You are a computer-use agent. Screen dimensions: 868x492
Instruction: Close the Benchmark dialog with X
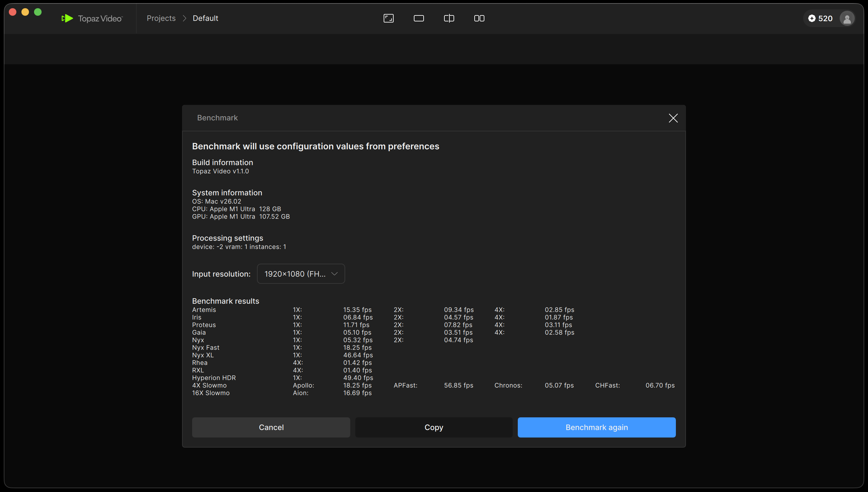tap(673, 118)
